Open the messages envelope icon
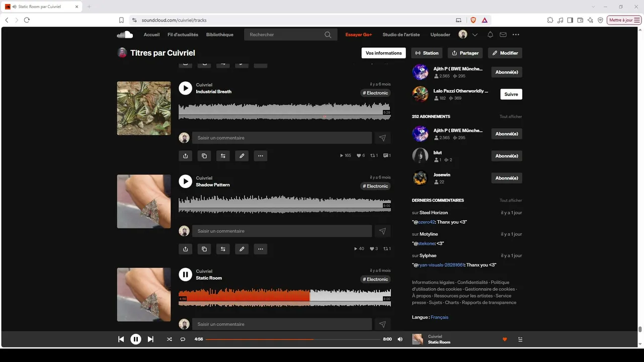 click(x=503, y=35)
